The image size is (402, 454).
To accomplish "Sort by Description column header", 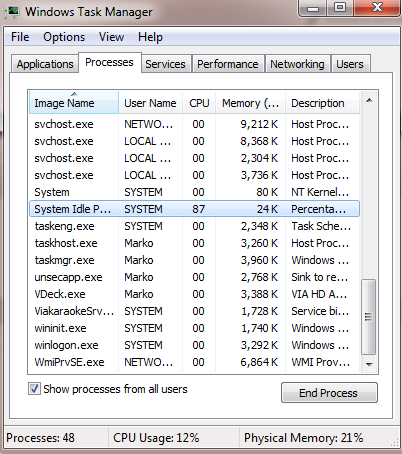I will tap(322, 103).
